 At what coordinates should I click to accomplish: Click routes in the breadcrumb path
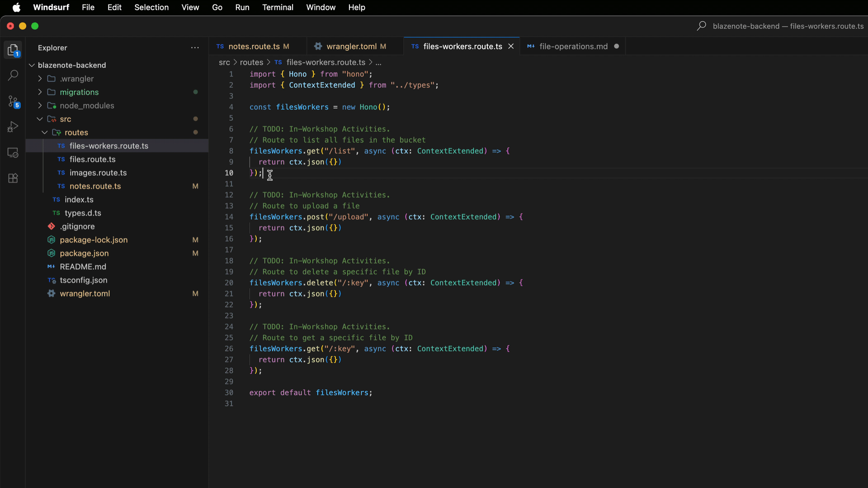[251, 62]
